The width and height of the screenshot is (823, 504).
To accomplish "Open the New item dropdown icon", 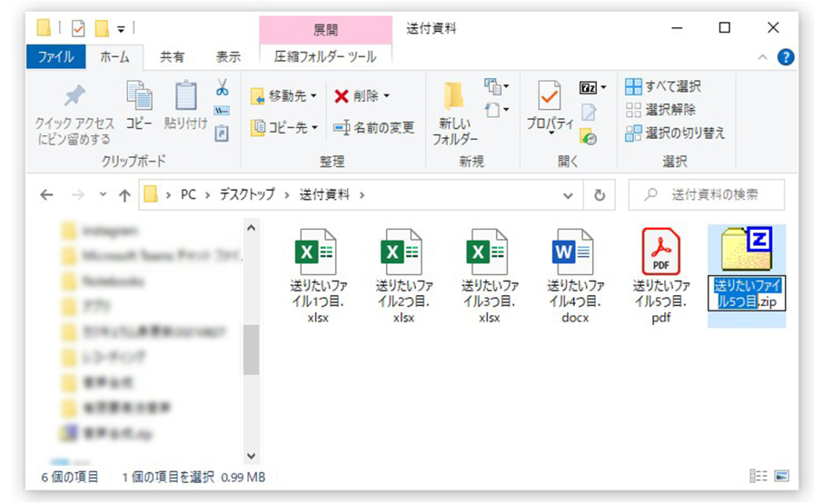I will [496, 86].
